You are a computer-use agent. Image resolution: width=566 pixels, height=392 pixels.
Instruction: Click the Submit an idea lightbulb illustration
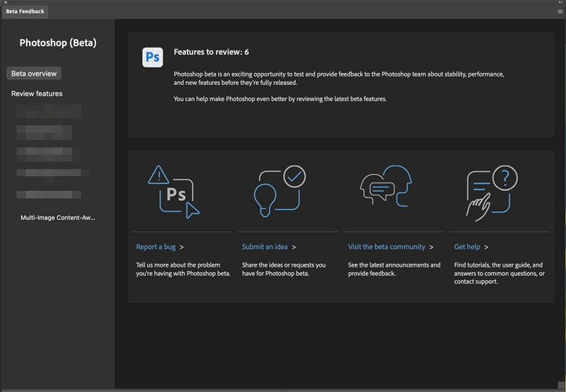point(279,191)
